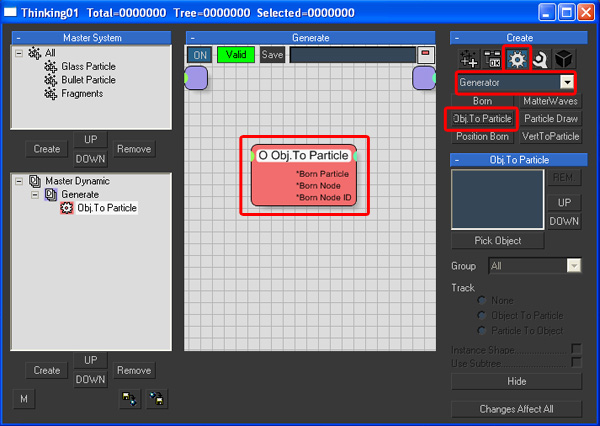Select the Condition create icon
Screen dimensions: 600x426
click(492, 59)
